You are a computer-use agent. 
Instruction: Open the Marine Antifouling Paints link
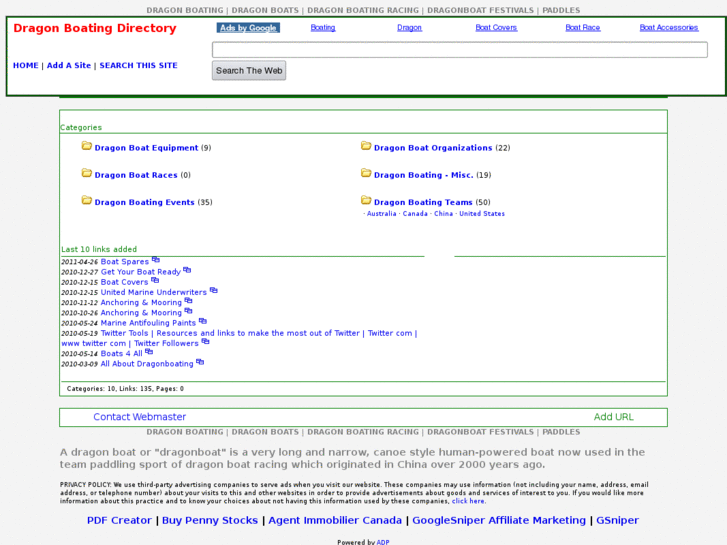(x=148, y=323)
